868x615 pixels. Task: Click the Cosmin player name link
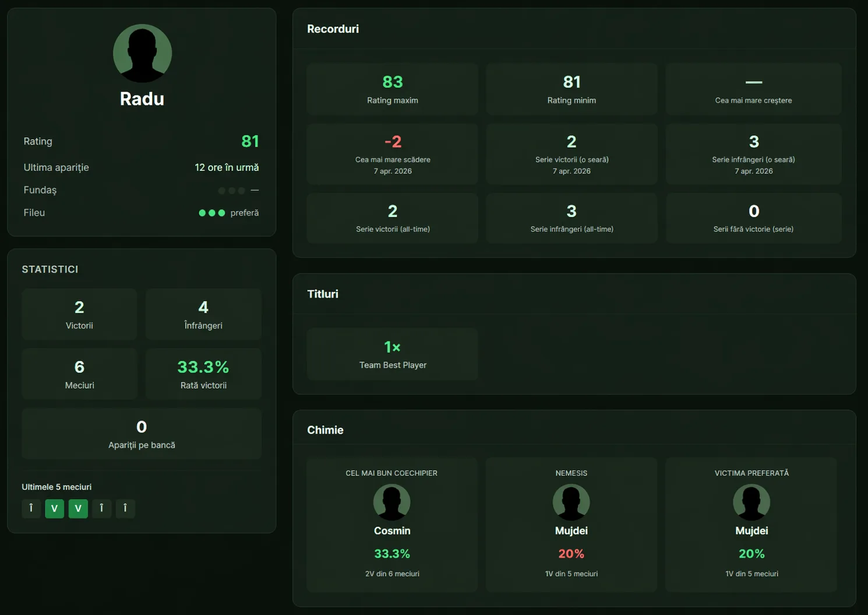[x=392, y=530]
